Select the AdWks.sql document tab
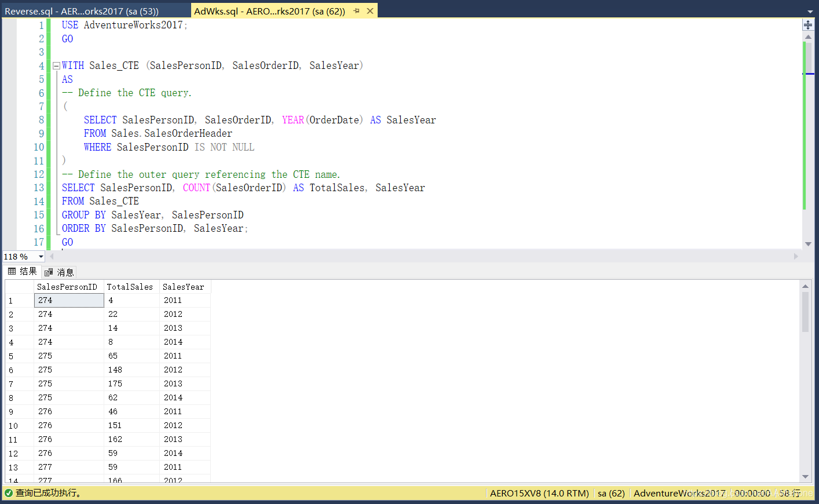Viewport: 819px width, 504px height. [x=269, y=11]
